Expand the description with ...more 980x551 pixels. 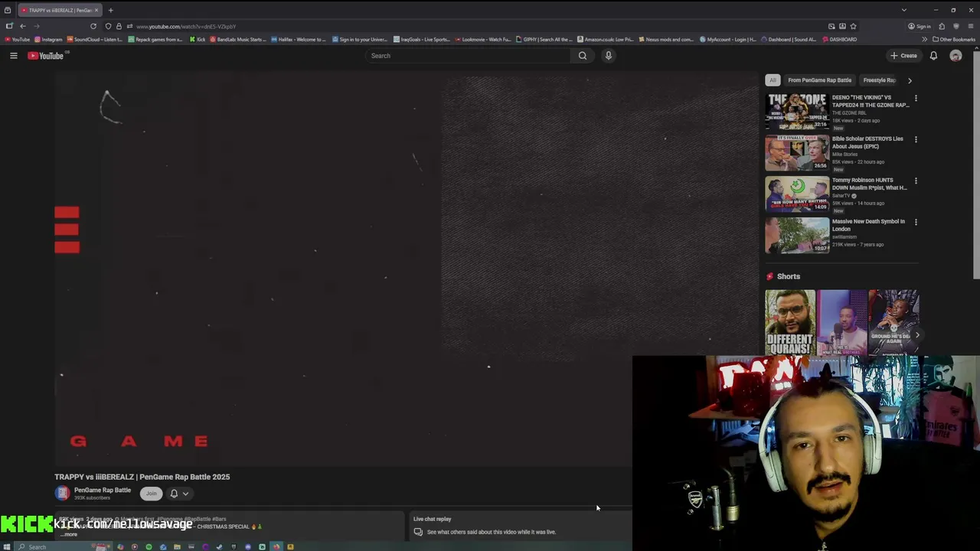coord(69,534)
